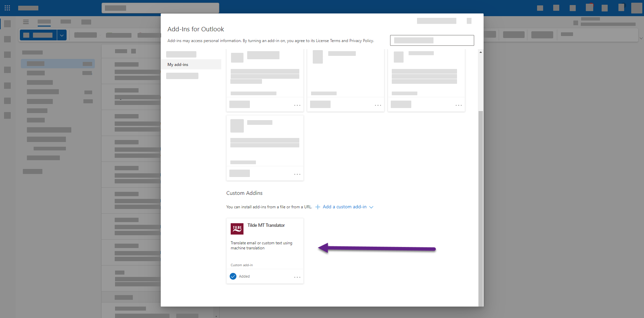Expand the New mail split-button dropdown arrow

[x=62, y=35]
